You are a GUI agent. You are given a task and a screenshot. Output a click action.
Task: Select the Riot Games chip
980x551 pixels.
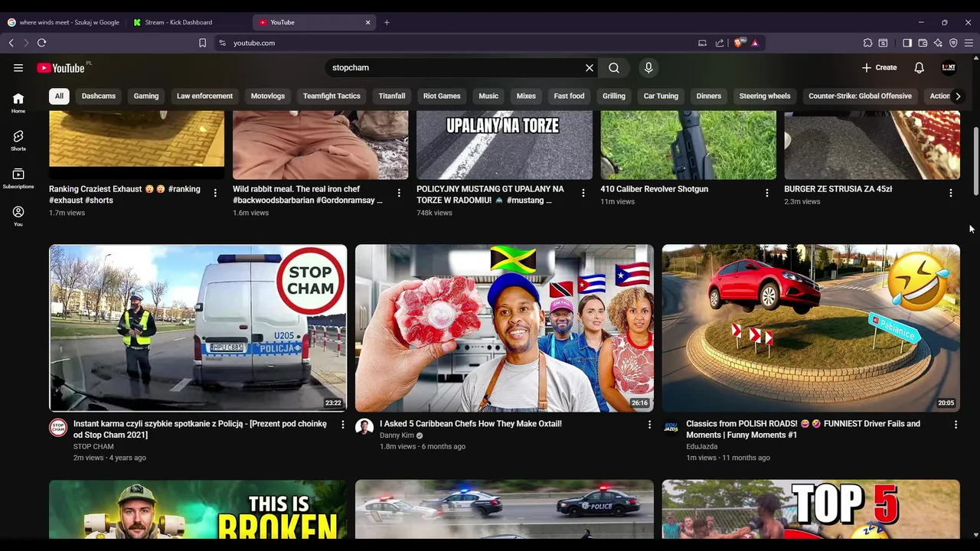[442, 96]
